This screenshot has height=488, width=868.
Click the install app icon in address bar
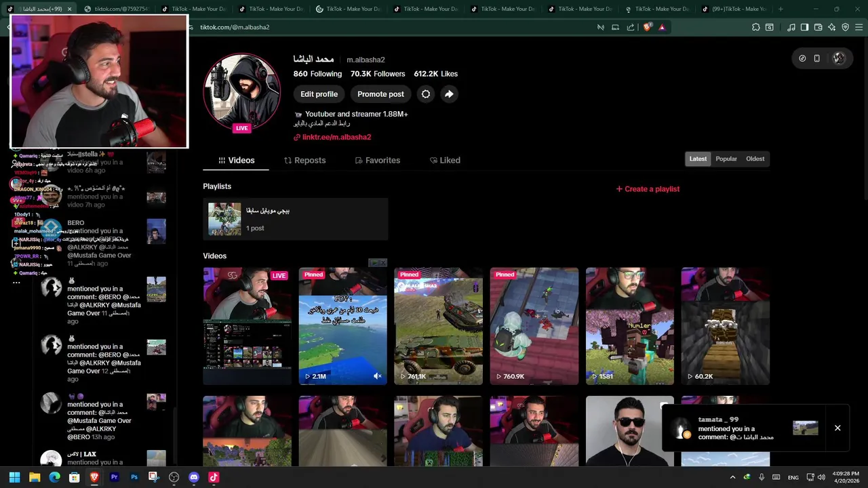coord(615,27)
